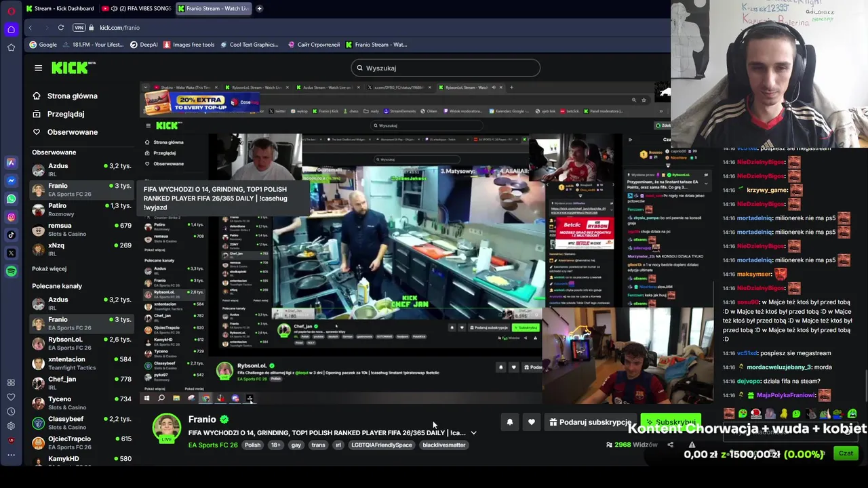Viewport: 868px width, 488px height.
Task: Open xNzq channel in followed list
Action: coord(81,249)
